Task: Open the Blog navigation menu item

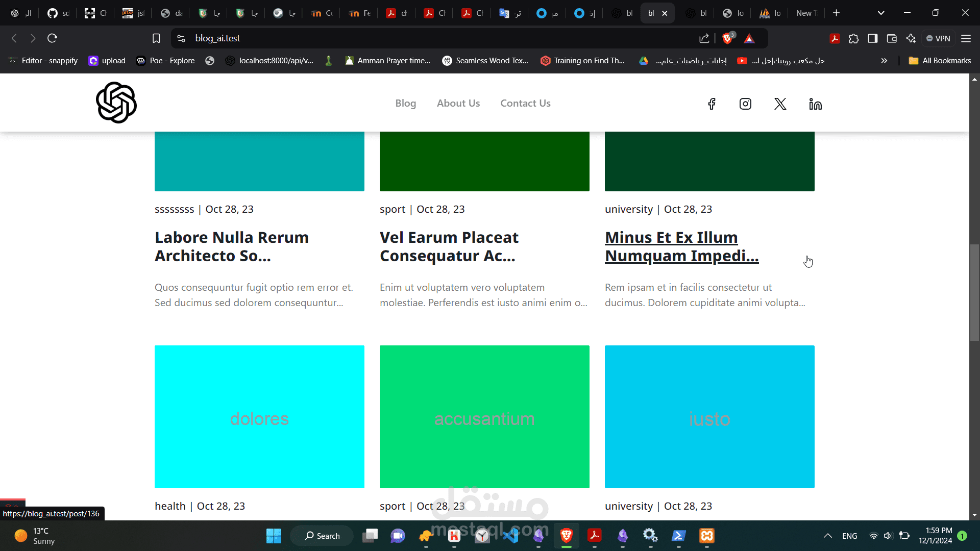Action: [x=405, y=103]
